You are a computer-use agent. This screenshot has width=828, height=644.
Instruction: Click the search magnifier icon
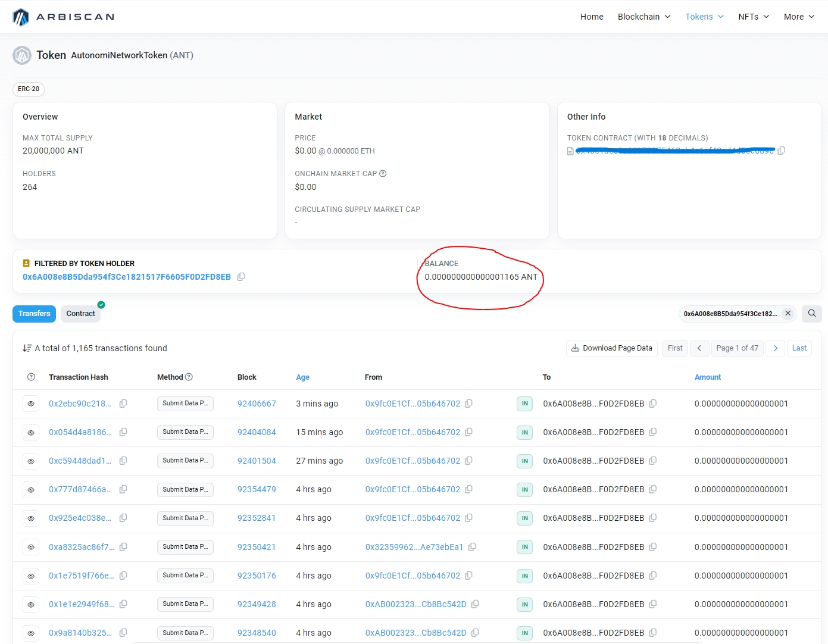tap(811, 314)
